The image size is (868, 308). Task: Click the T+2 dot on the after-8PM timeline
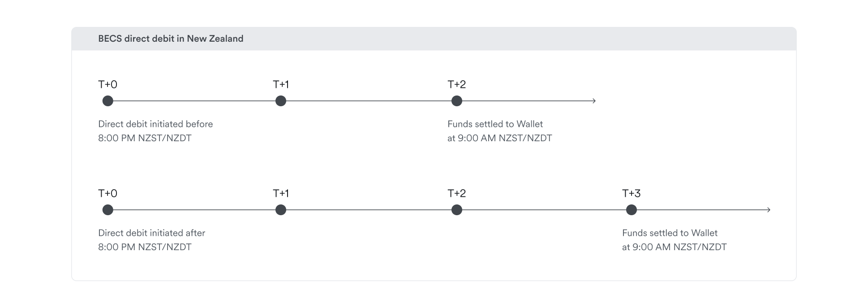[x=456, y=210]
